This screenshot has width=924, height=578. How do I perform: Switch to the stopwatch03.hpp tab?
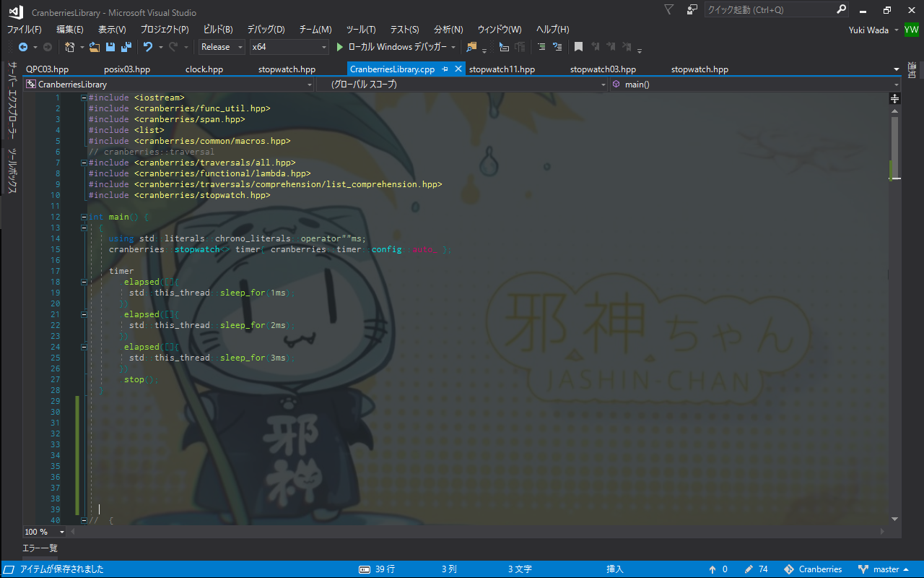point(603,69)
